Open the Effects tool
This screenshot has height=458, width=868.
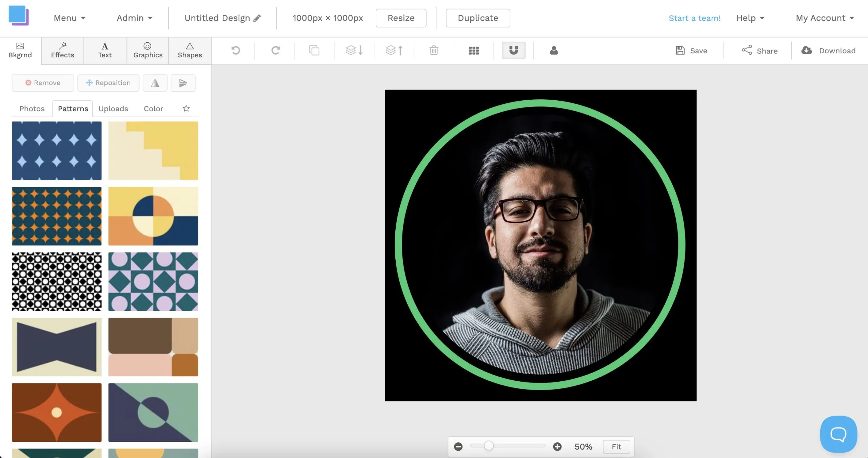tap(62, 51)
